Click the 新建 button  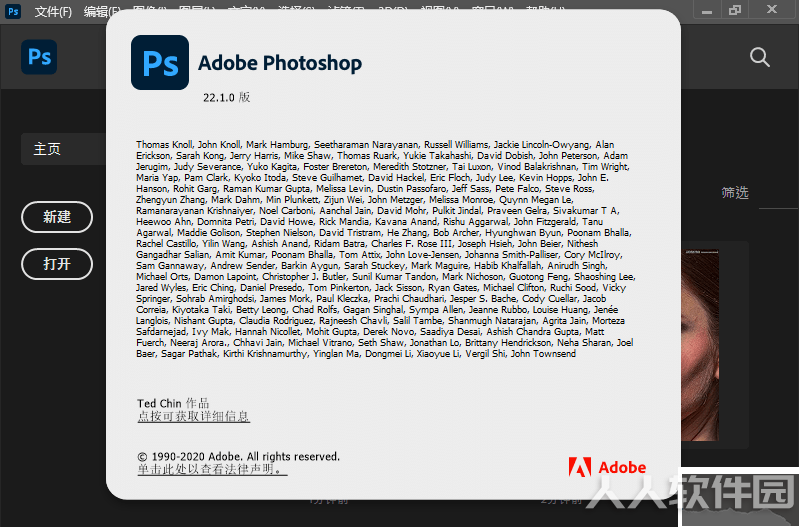click(57, 217)
